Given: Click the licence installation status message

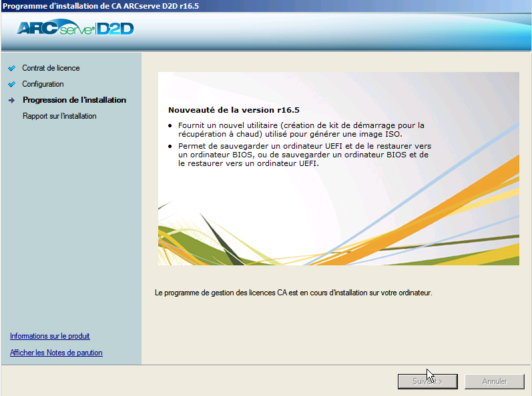Looking at the screenshot, I should click(x=294, y=293).
